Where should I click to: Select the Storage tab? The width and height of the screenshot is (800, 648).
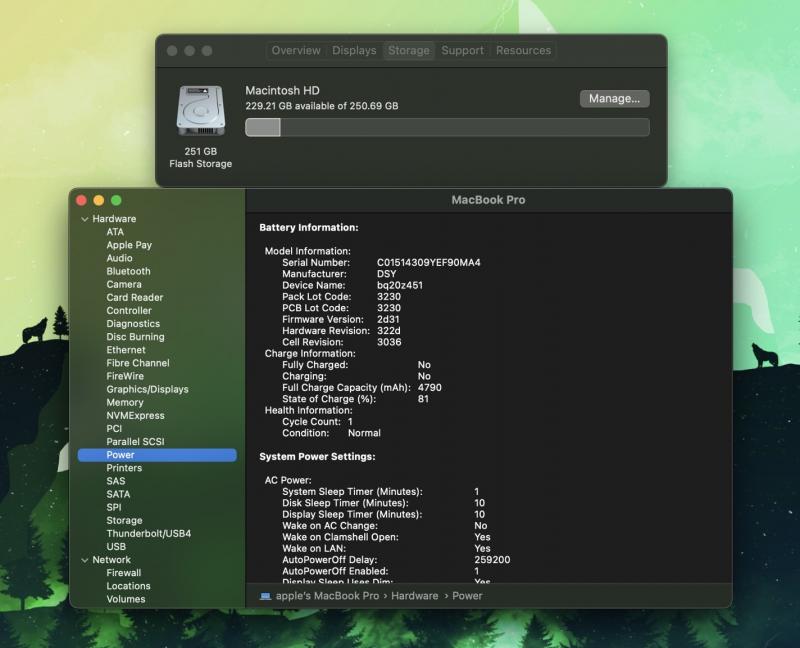click(x=409, y=51)
